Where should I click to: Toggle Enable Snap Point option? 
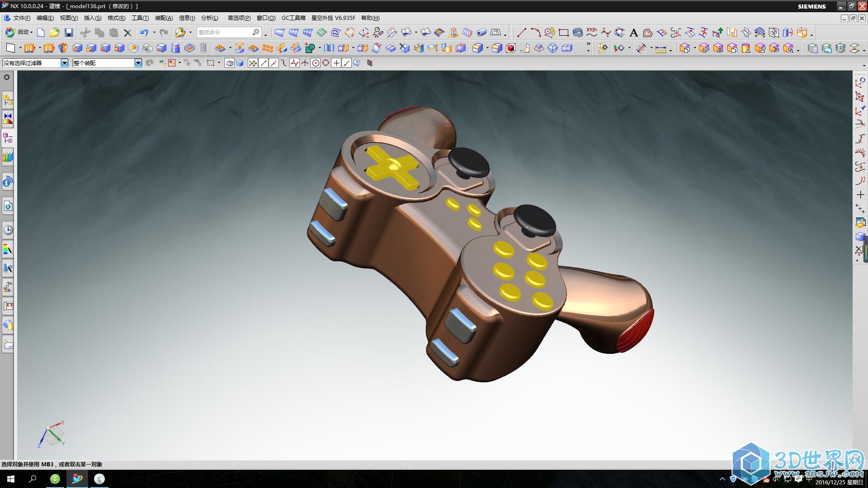click(x=253, y=63)
